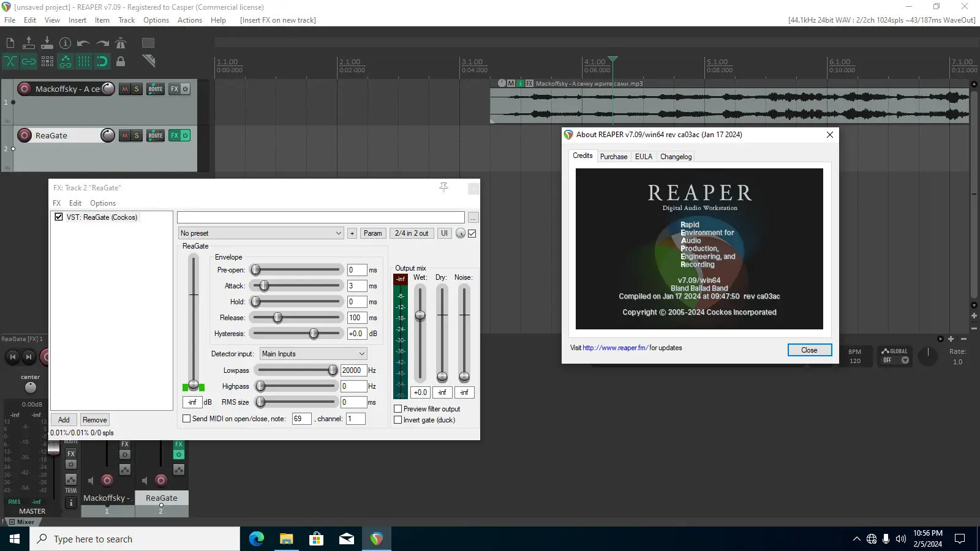Open the No preset dropdown

261,233
